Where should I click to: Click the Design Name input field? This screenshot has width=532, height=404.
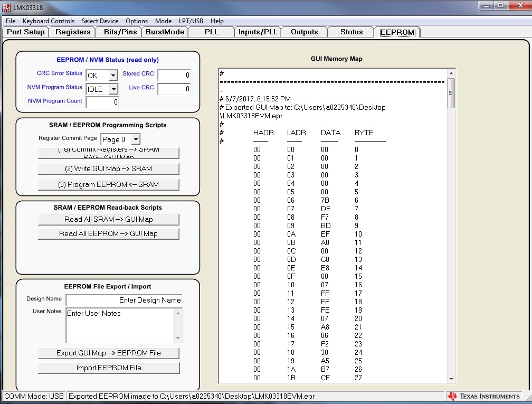click(x=124, y=300)
